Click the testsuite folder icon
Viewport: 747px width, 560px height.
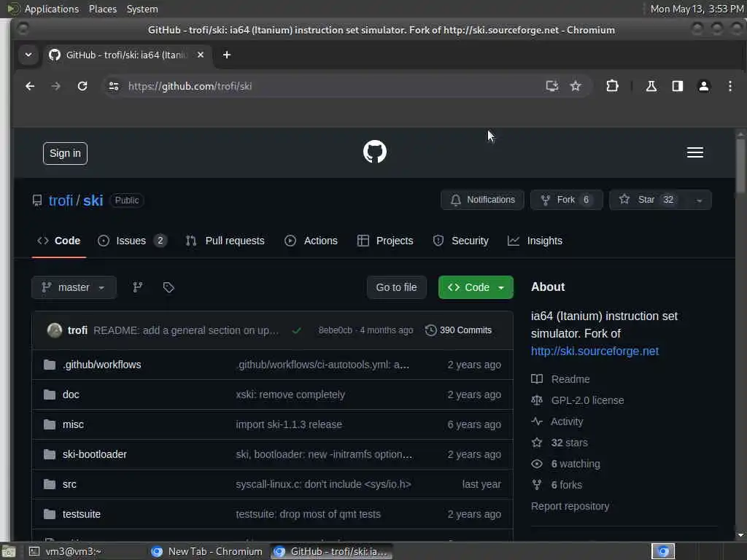pos(50,514)
